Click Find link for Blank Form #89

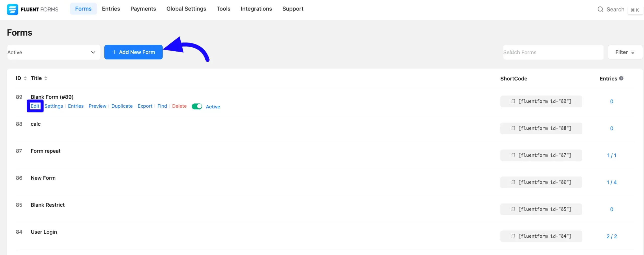162,106
